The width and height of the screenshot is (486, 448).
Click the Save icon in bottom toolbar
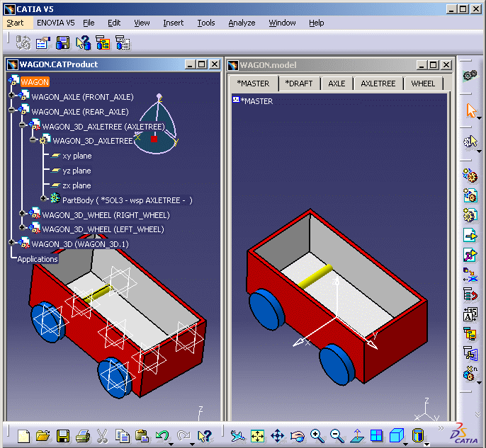[63, 436]
